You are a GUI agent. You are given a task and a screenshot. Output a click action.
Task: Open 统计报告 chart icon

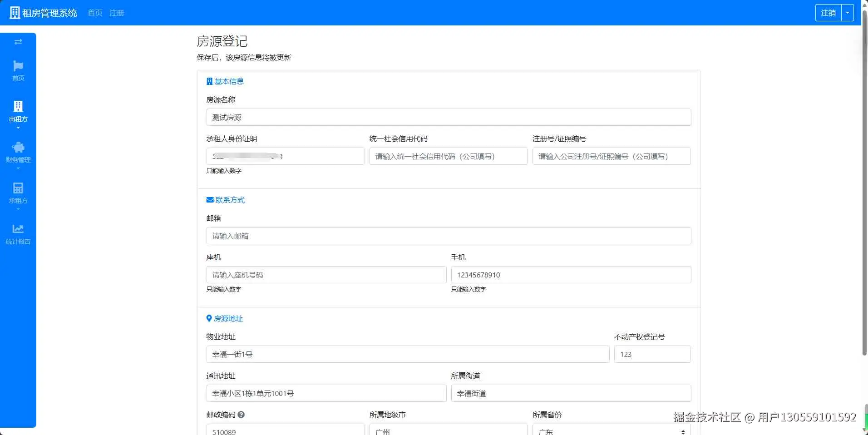pyautogui.click(x=18, y=229)
